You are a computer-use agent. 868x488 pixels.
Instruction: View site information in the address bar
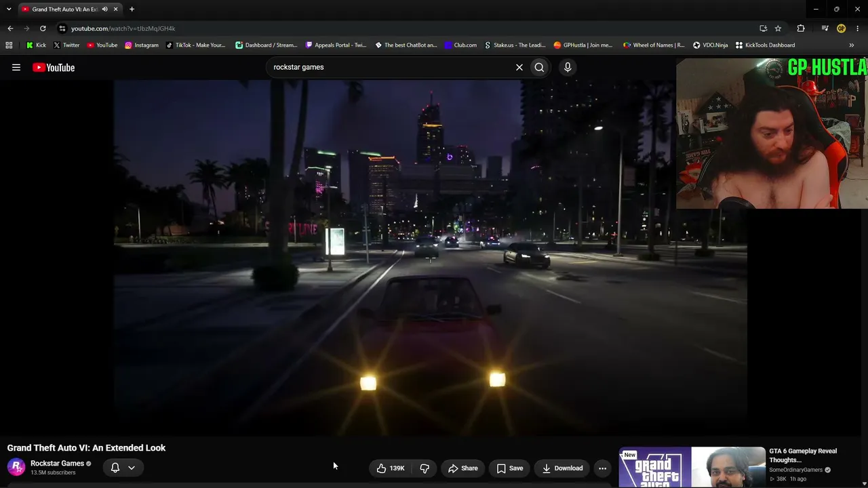pos(62,28)
